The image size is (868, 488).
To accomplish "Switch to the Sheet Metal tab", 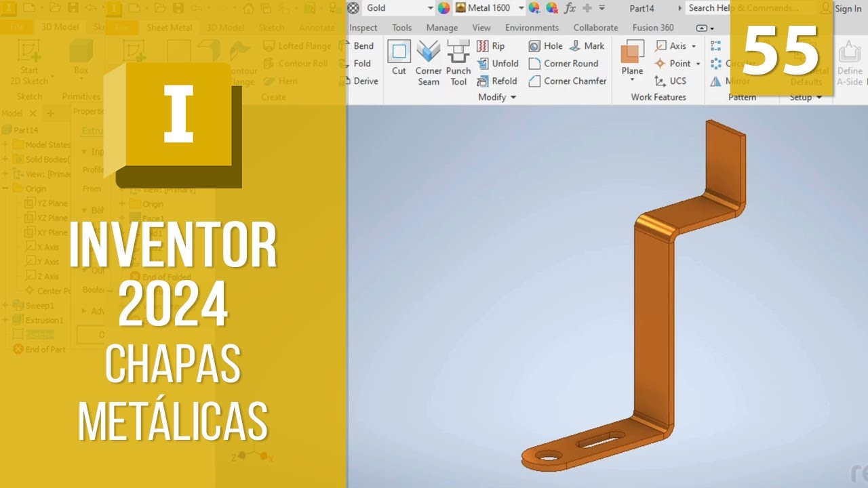I will click(x=170, y=28).
